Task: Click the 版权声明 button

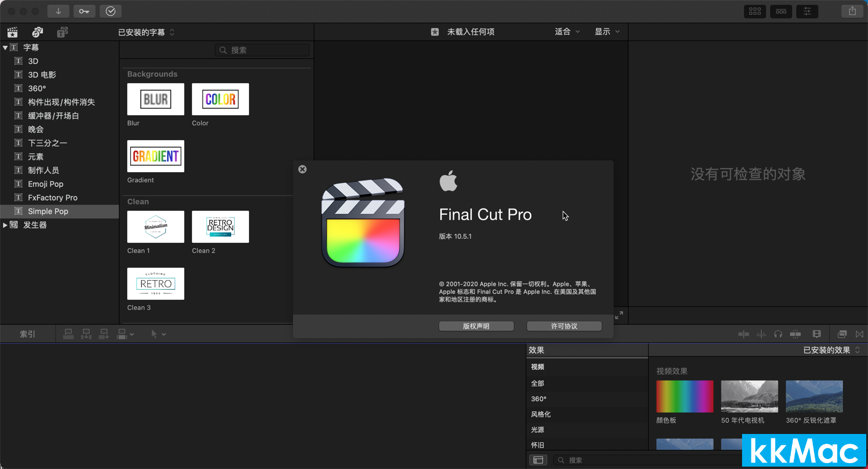Action: (476, 326)
